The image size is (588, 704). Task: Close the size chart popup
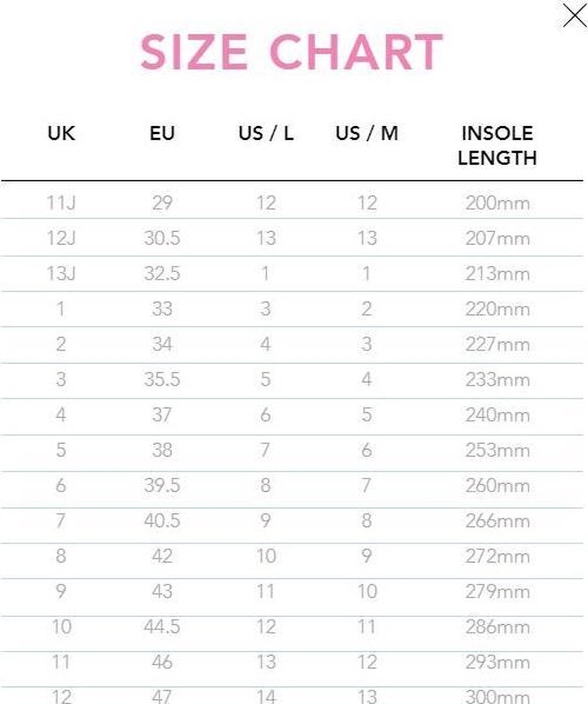point(574,16)
